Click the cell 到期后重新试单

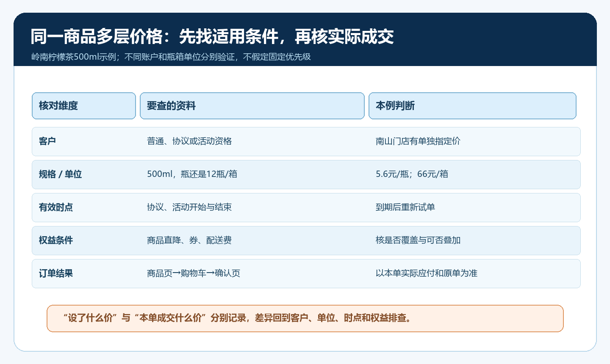[405, 207]
